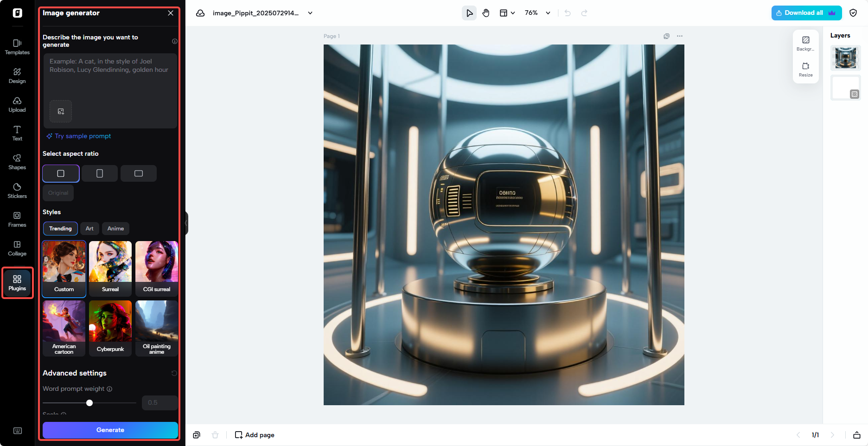
Task: Click the sphere image on canvas
Action: 504,225
